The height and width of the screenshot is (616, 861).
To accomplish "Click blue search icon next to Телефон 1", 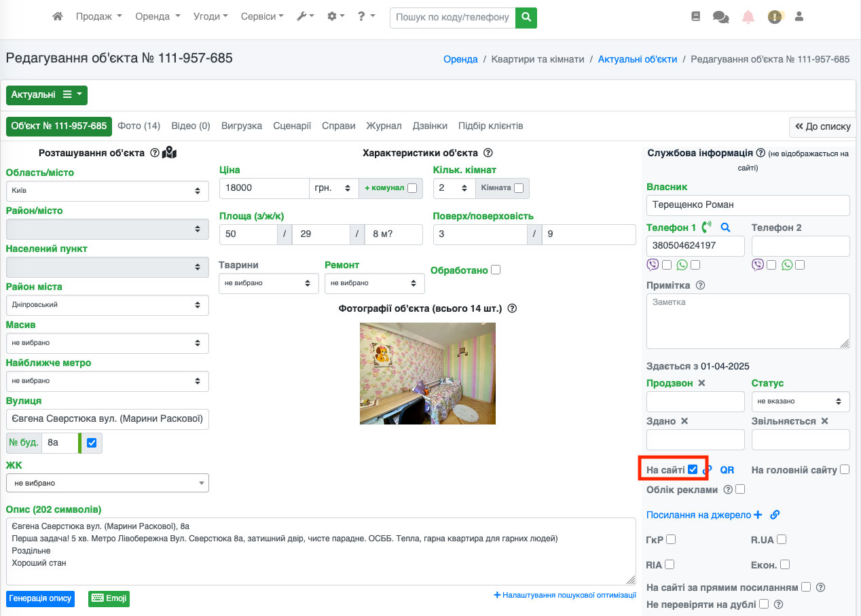I will coord(725,228).
